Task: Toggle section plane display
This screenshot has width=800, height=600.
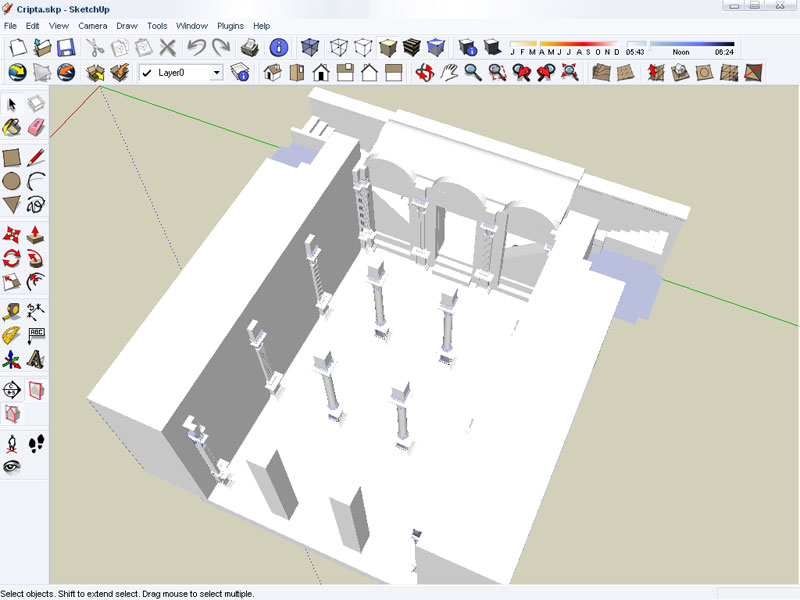Action: click(36, 389)
